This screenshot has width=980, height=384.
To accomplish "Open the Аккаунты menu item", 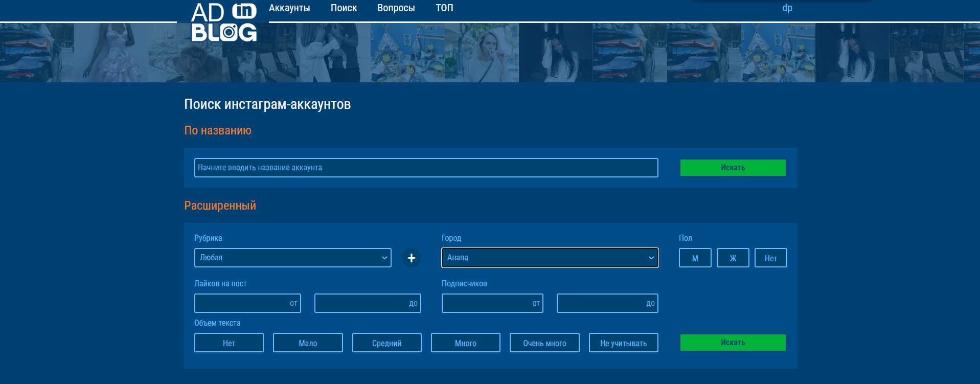I will pos(289,8).
